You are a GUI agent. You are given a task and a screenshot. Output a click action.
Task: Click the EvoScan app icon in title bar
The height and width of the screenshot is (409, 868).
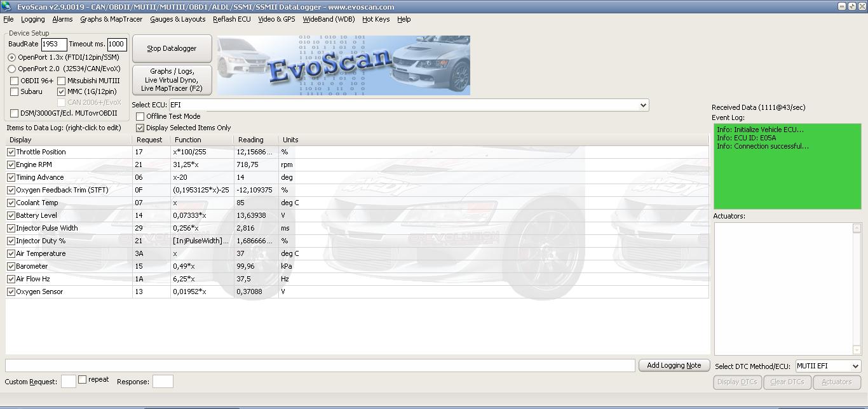[x=6, y=6]
